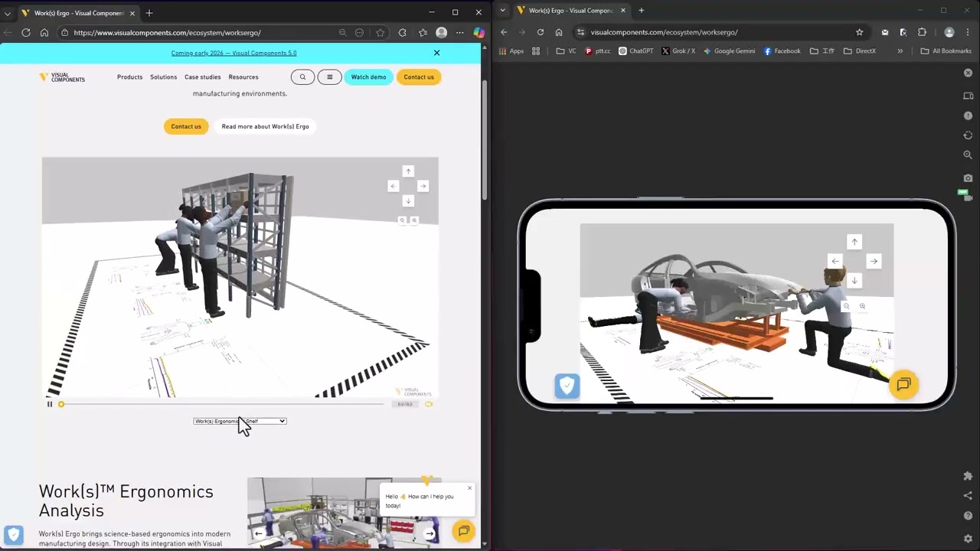Open the ptt.cc bookmark
This screenshot has height=551, width=980.
[x=597, y=51]
